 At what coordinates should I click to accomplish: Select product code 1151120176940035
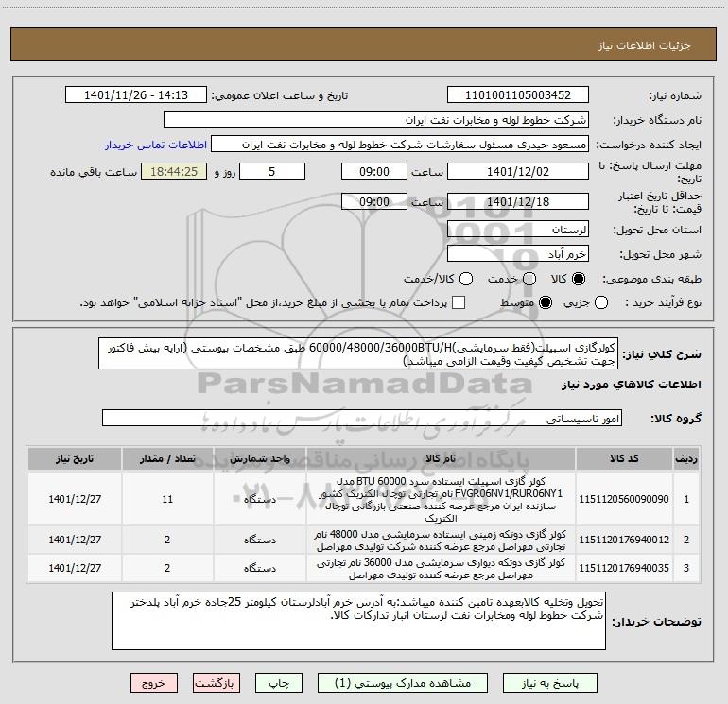[624, 568]
